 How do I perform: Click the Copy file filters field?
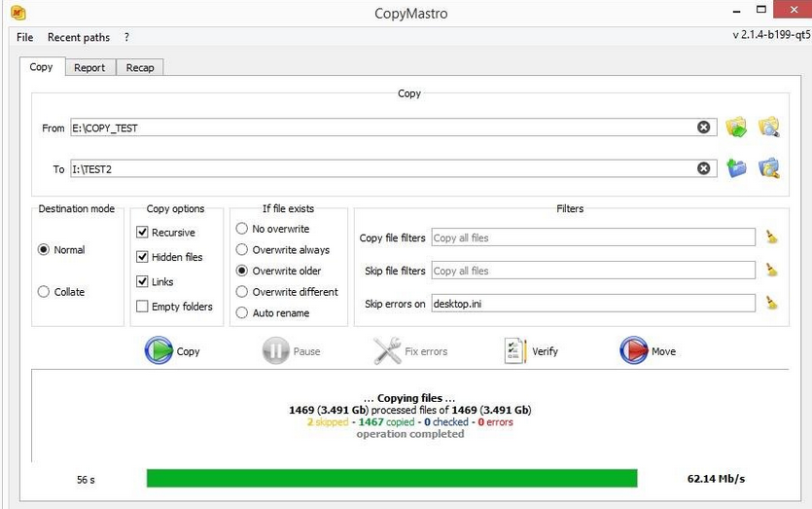[x=593, y=237]
